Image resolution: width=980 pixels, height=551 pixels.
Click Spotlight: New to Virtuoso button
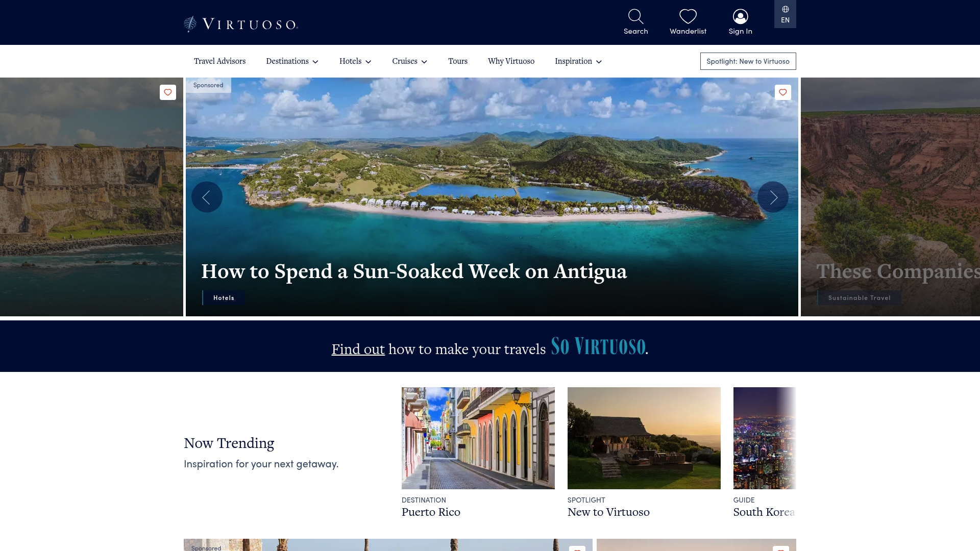coord(748,61)
